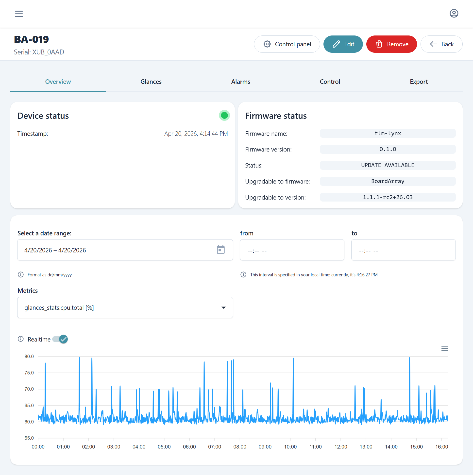Click the 'to' time input field

(403, 250)
